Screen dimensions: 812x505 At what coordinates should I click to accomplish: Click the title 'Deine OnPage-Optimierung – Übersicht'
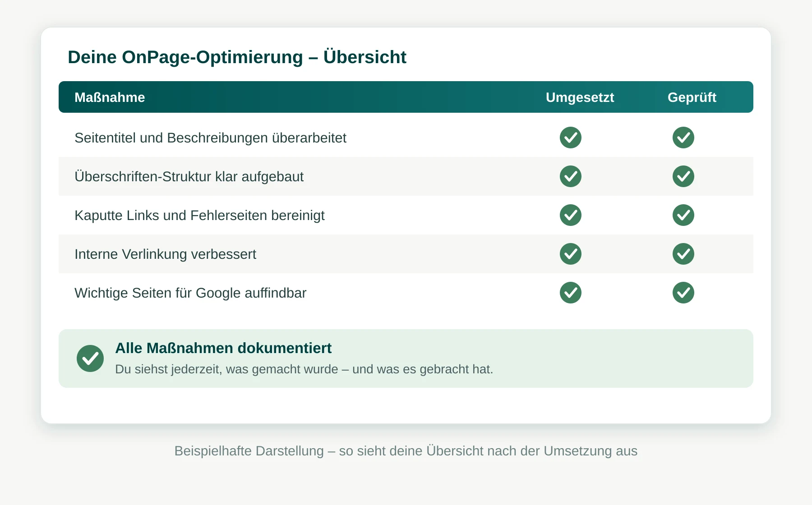click(237, 57)
